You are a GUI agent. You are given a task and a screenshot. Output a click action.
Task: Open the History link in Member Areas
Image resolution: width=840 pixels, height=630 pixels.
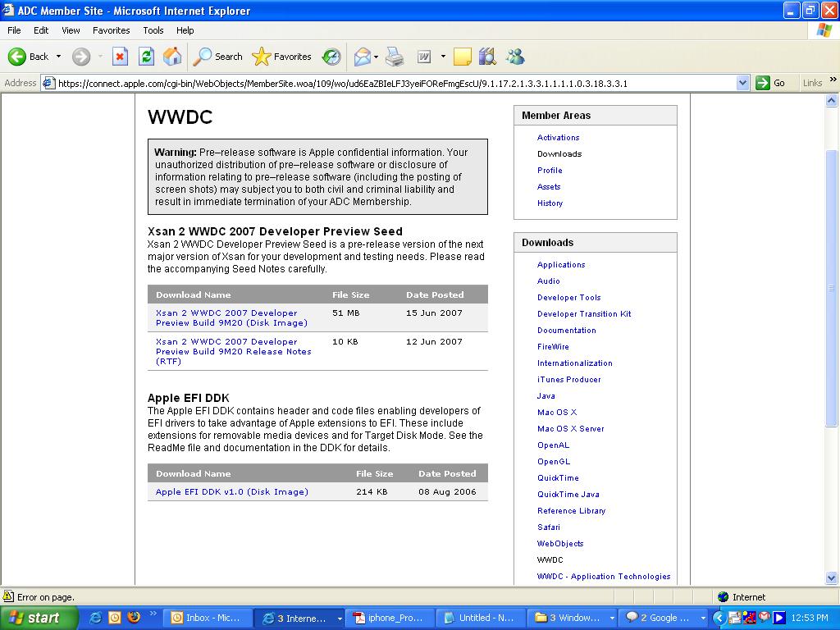pyautogui.click(x=550, y=203)
